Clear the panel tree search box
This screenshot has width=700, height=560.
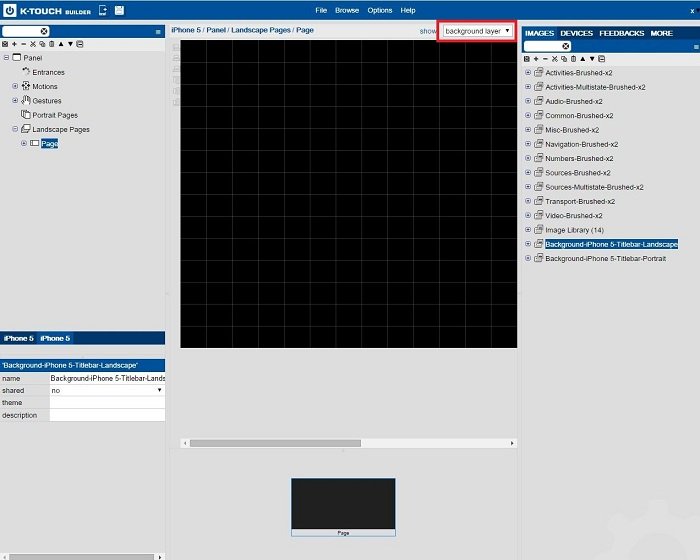point(44,31)
